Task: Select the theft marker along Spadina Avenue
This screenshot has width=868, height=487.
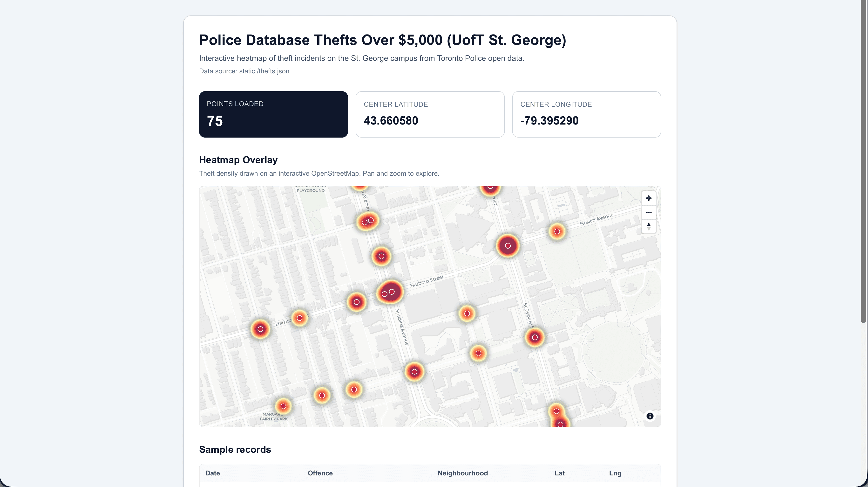Action: (414, 372)
